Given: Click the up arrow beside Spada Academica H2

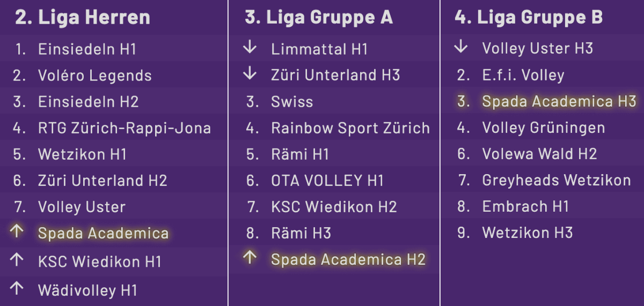Looking at the screenshot, I should (250, 258).
